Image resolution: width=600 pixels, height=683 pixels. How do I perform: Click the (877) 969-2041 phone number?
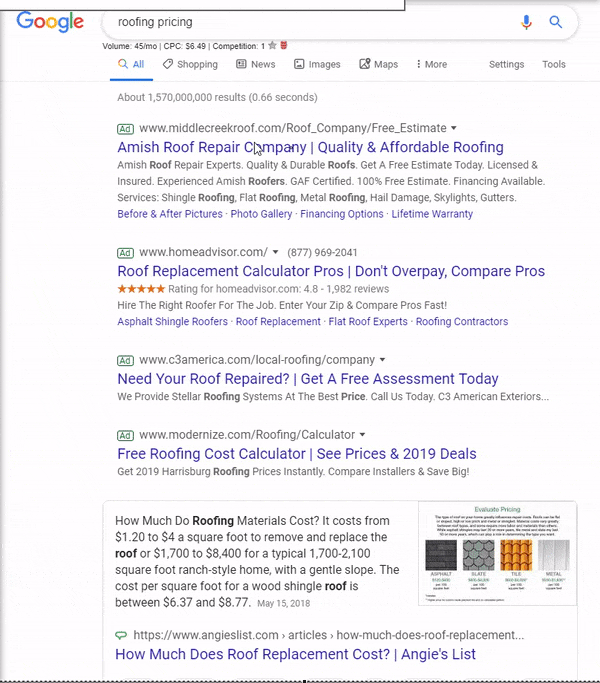[x=322, y=253]
